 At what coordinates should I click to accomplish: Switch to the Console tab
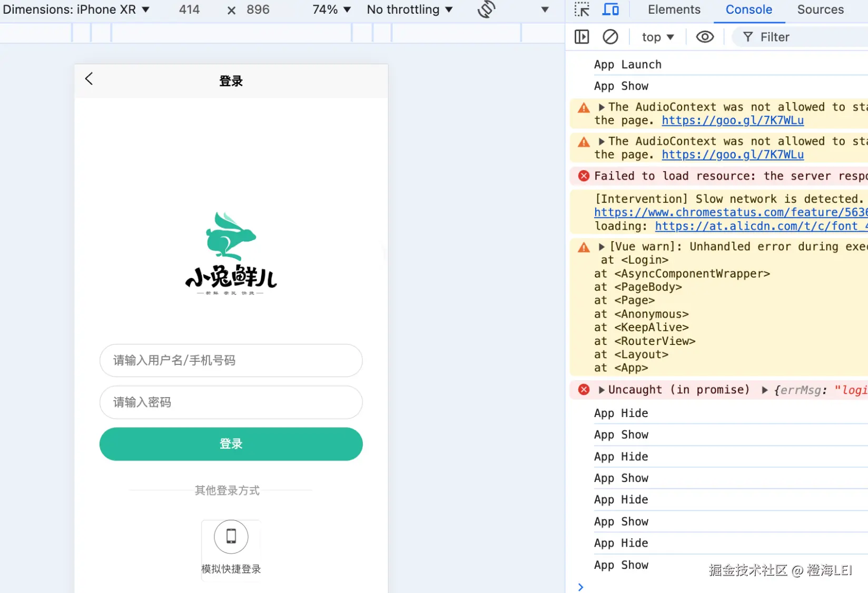coord(749,9)
